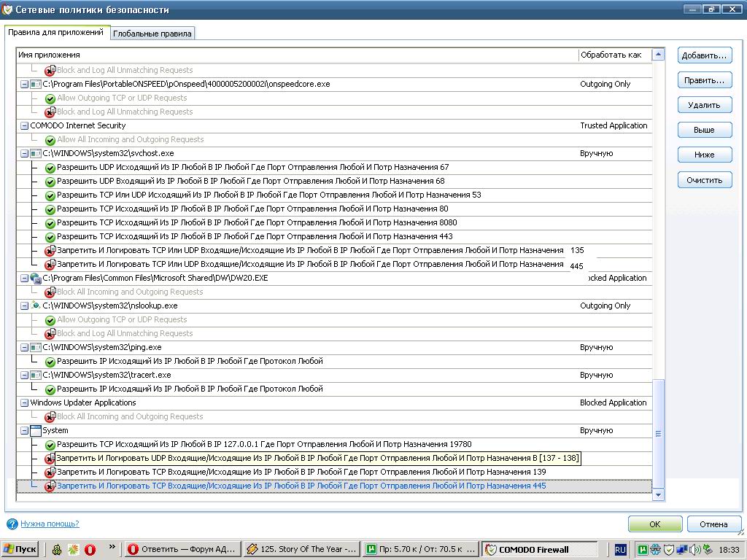Click the tray volume speaker icon
The width and height of the screenshot is (747, 560).
694,550
